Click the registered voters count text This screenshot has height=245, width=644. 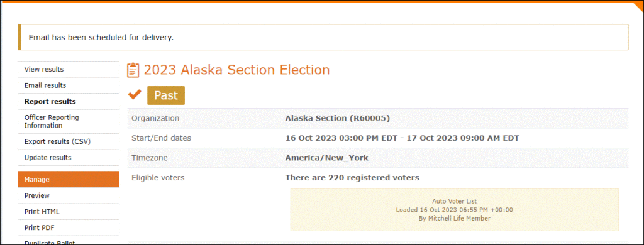(x=352, y=178)
